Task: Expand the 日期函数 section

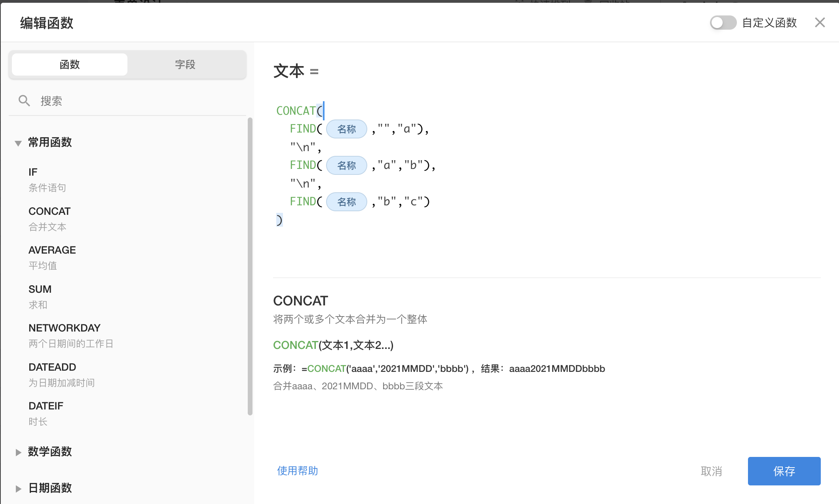Action: 50,488
